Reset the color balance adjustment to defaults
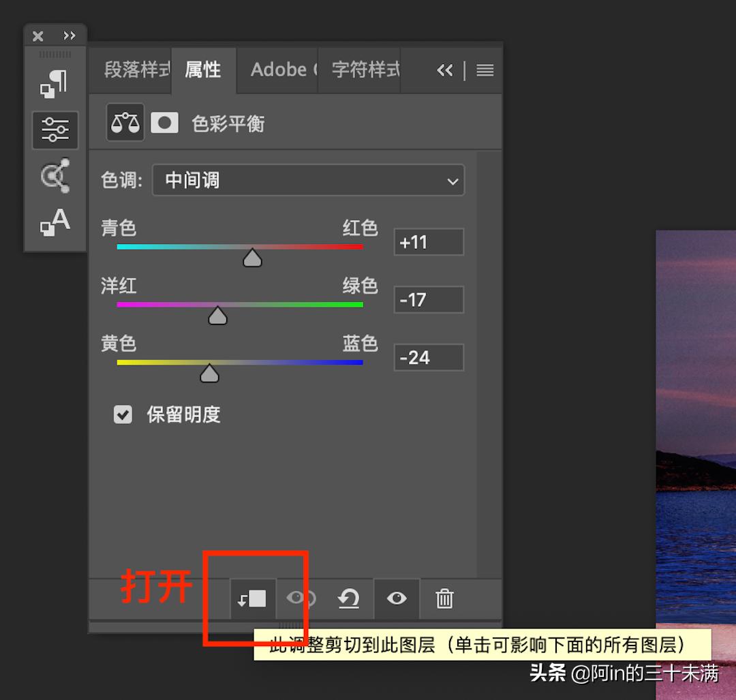 pyautogui.click(x=349, y=599)
